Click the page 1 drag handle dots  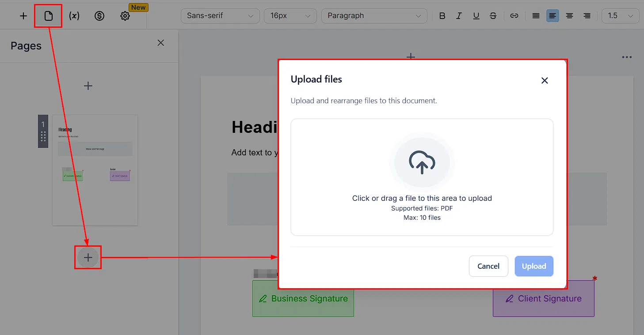pos(43,136)
